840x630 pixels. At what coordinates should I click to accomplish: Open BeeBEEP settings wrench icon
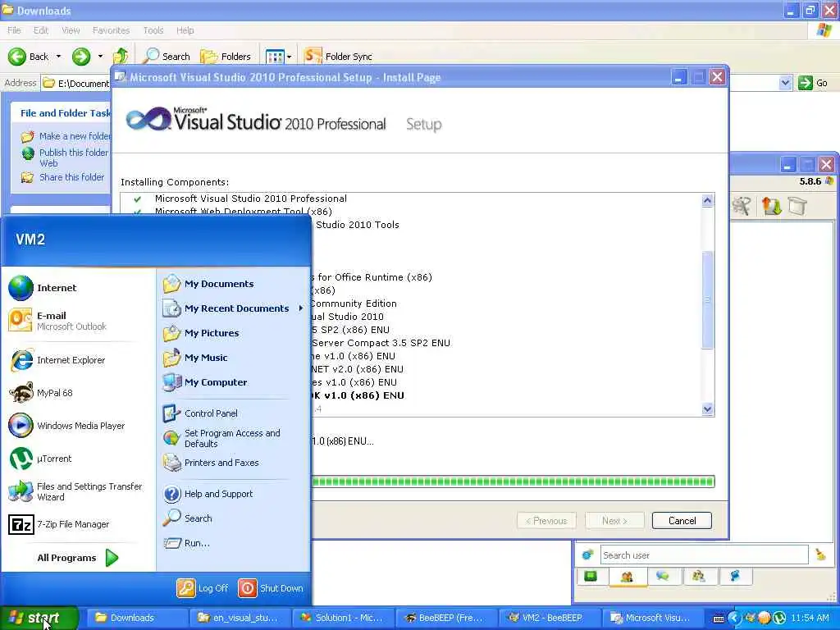pos(742,206)
